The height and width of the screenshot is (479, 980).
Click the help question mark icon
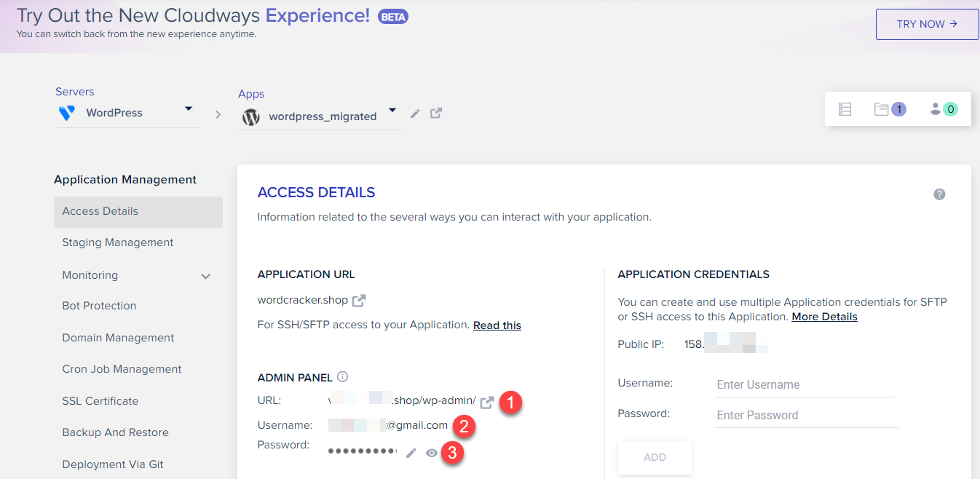(x=939, y=194)
